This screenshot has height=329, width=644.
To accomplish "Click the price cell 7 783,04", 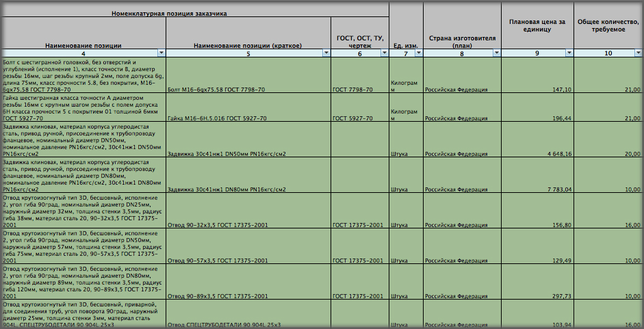I will coord(537,189).
